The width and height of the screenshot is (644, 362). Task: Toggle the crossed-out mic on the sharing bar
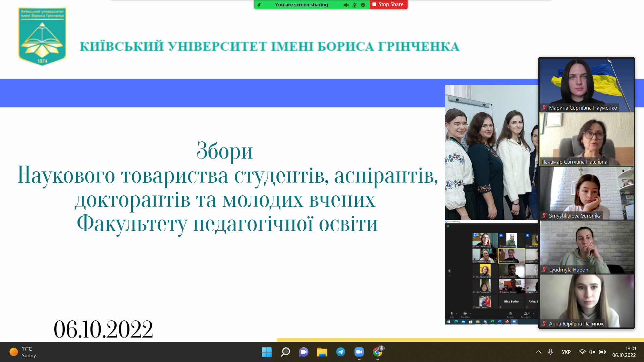point(355,5)
